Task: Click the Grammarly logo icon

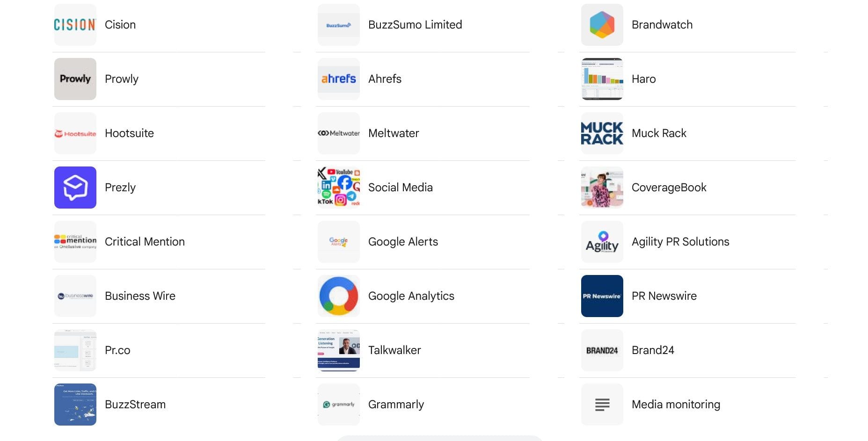Action: point(338,404)
